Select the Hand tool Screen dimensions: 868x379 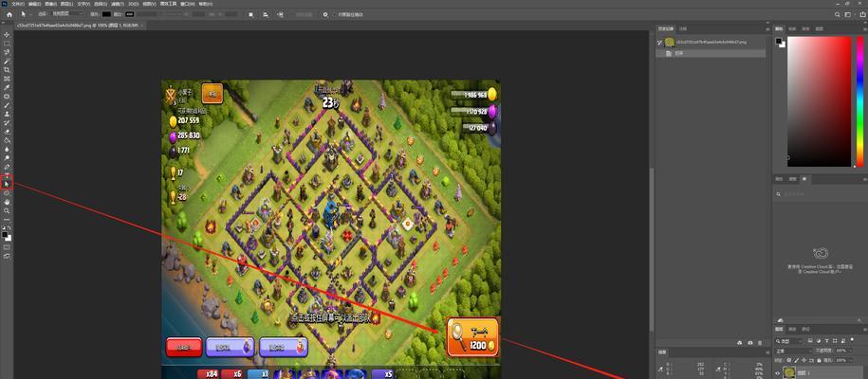coord(8,202)
